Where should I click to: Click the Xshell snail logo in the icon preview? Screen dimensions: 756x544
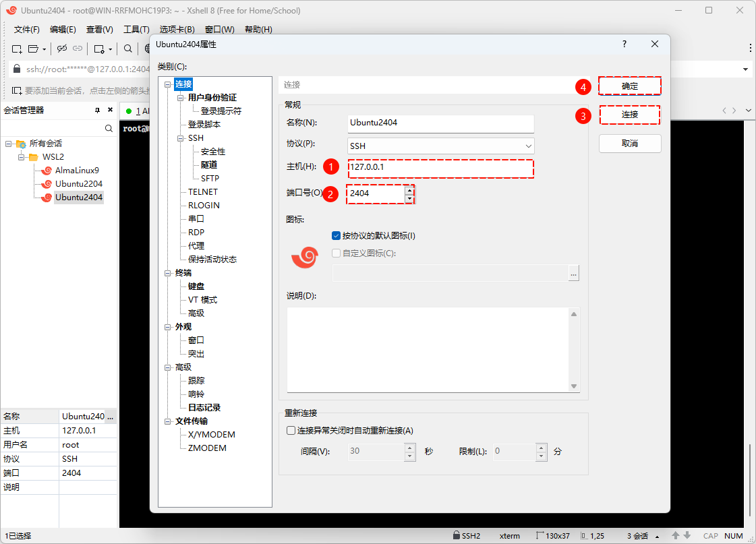(x=304, y=257)
